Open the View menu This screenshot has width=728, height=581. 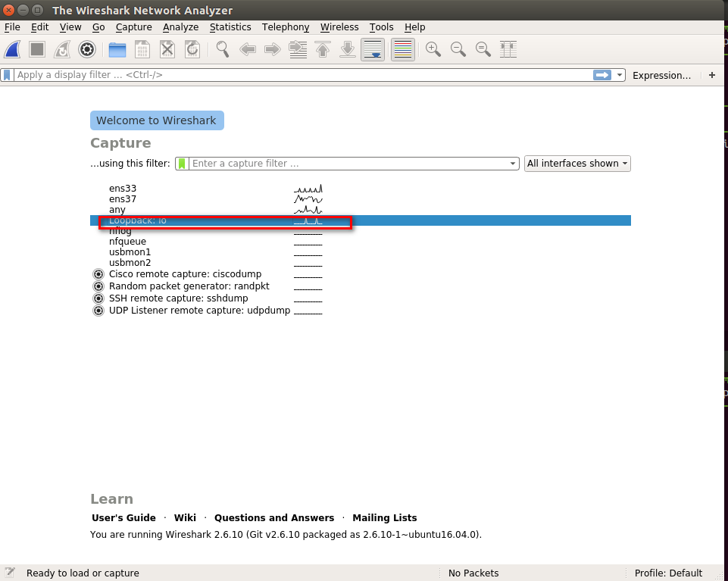coord(70,27)
